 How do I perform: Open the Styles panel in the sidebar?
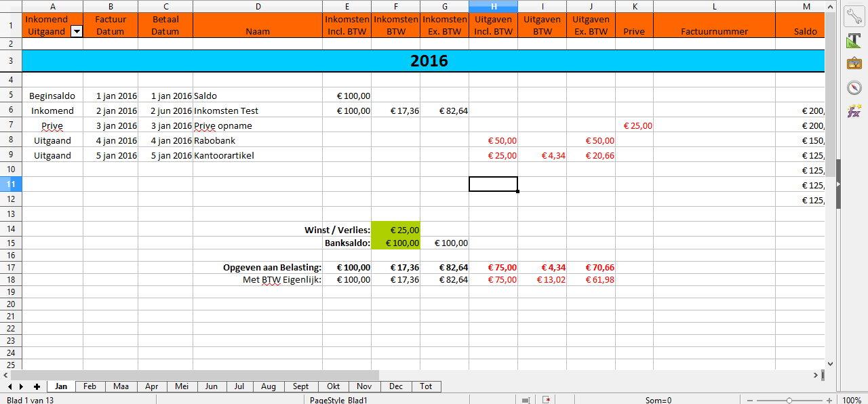pos(854,41)
